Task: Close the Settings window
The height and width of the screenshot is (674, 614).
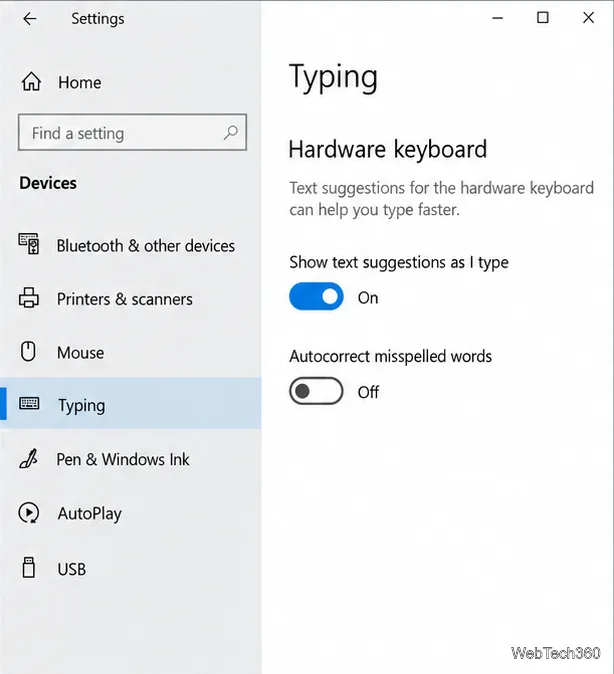Action: pos(588,18)
